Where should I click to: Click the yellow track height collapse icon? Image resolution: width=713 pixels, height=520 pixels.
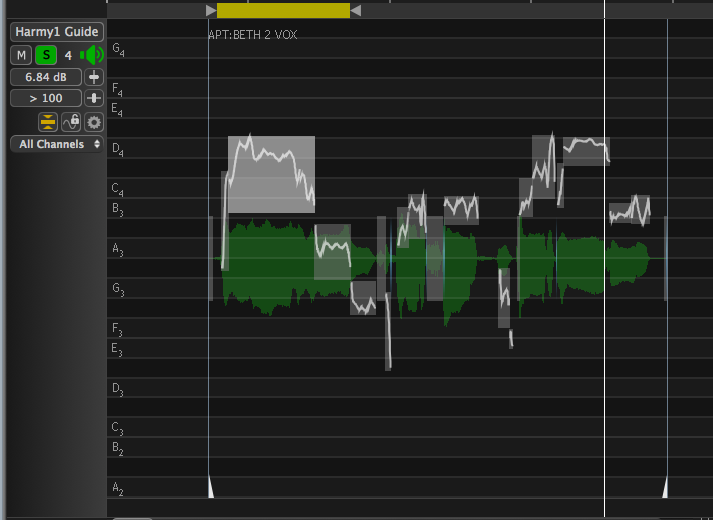pyautogui.click(x=48, y=122)
